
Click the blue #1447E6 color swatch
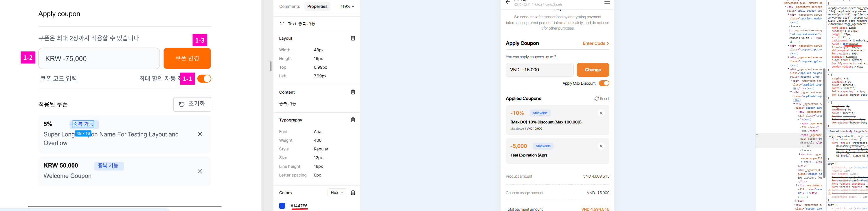click(282, 206)
